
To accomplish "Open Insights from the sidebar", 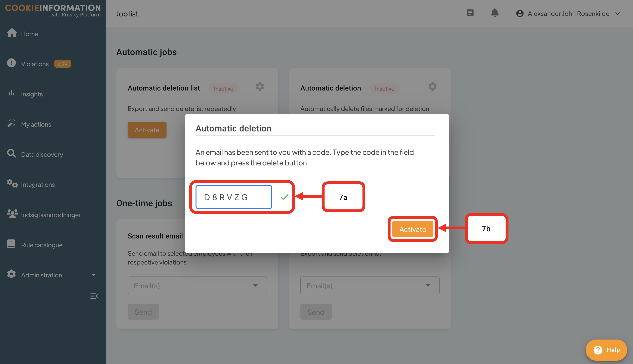I will [32, 94].
